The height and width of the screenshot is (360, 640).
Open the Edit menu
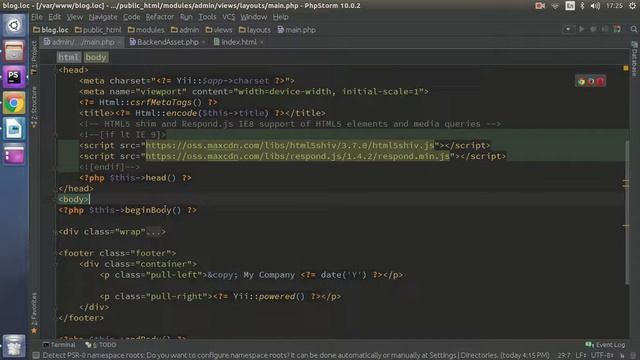54,17
